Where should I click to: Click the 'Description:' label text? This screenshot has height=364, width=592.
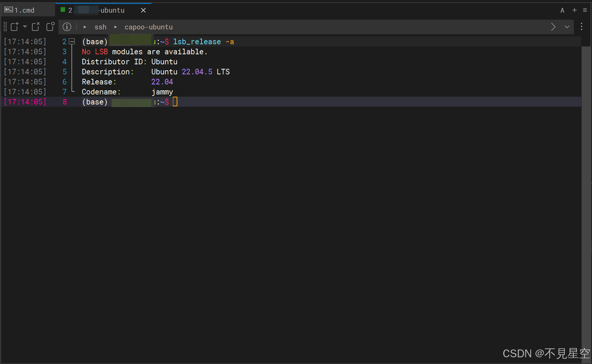[108, 72]
